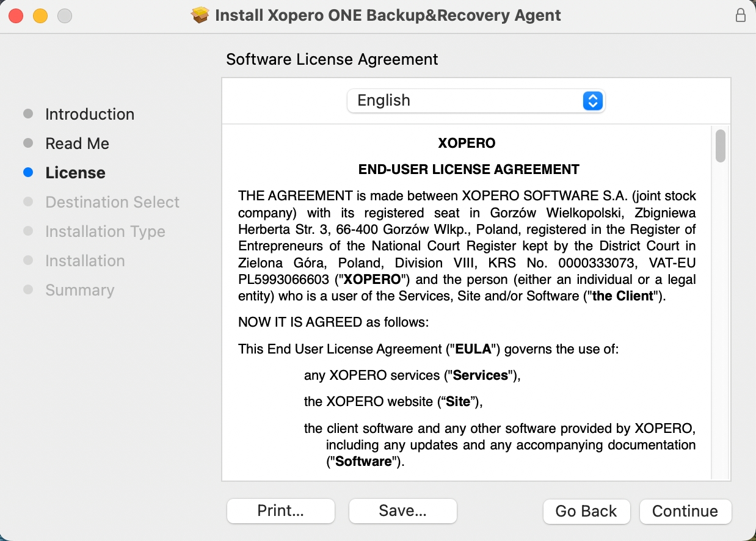Click the Read Me step indicator dot
Viewport: 756px width, 541px height.
pos(28,143)
